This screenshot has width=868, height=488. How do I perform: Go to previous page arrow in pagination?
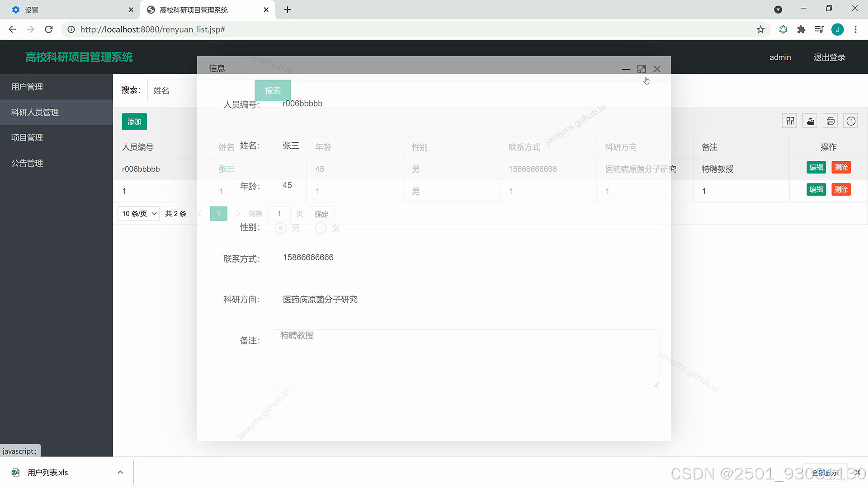tap(200, 214)
